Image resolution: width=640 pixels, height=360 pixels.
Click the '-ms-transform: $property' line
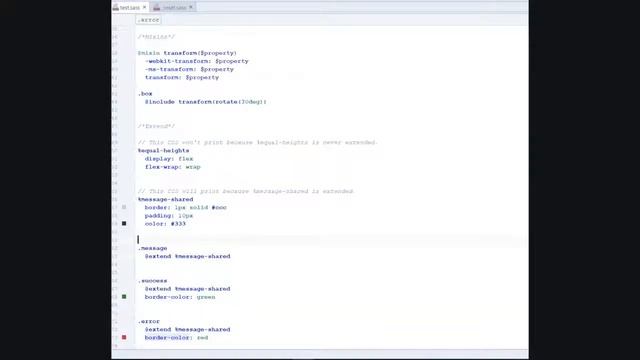click(x=189, y=69)
